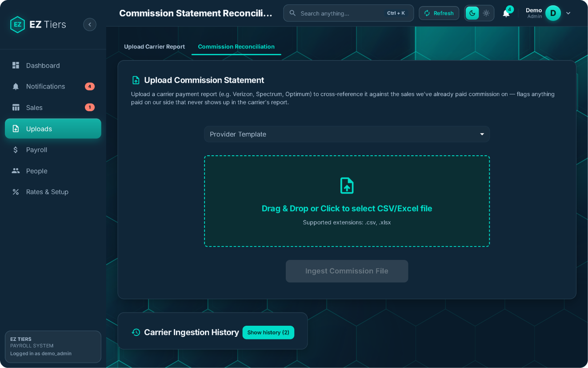The width and height of the screenshot is (588, 368).
Task: Click the Sales table icon
Action: (x=16, y=108)
